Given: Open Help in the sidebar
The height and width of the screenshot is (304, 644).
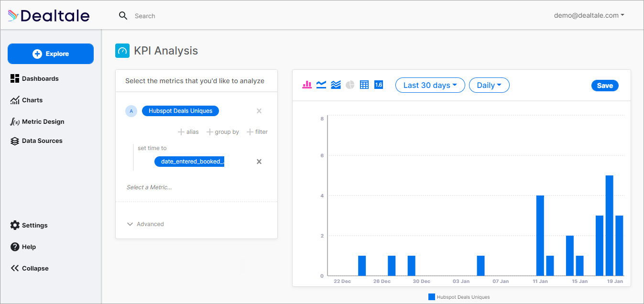Looking at the screenshot, I should [x=23, y=247].
